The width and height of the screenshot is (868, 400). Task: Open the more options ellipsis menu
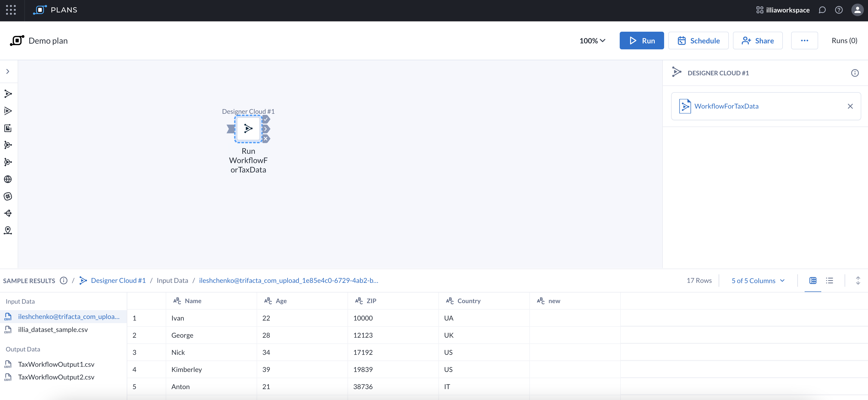click(x=804, y=41)
